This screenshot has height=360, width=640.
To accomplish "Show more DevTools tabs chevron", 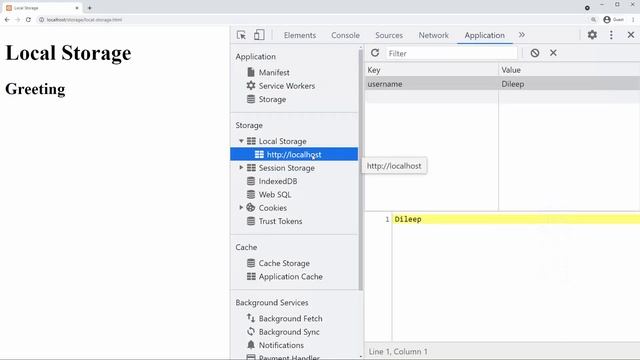I will click(x=522, y=35).
